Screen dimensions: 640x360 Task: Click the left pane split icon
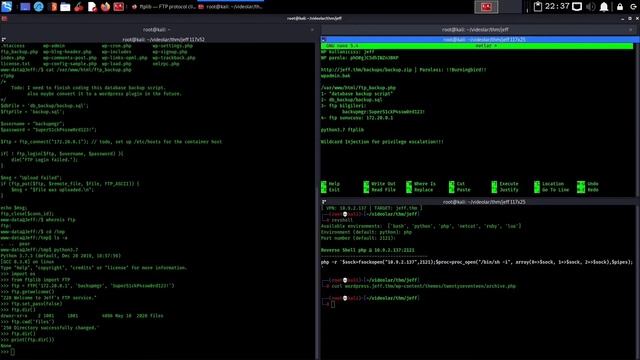click(x=4, y=40)
